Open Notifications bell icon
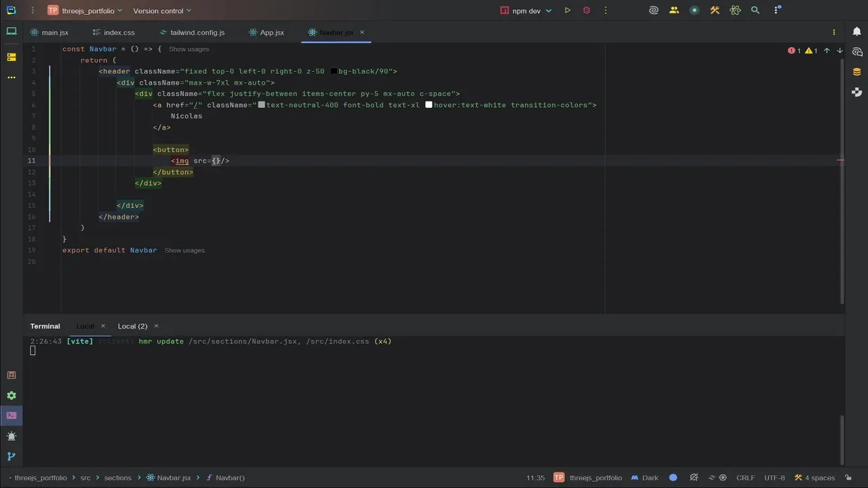The width and height of the screenshot is (868, 488). tap(857, 31)
